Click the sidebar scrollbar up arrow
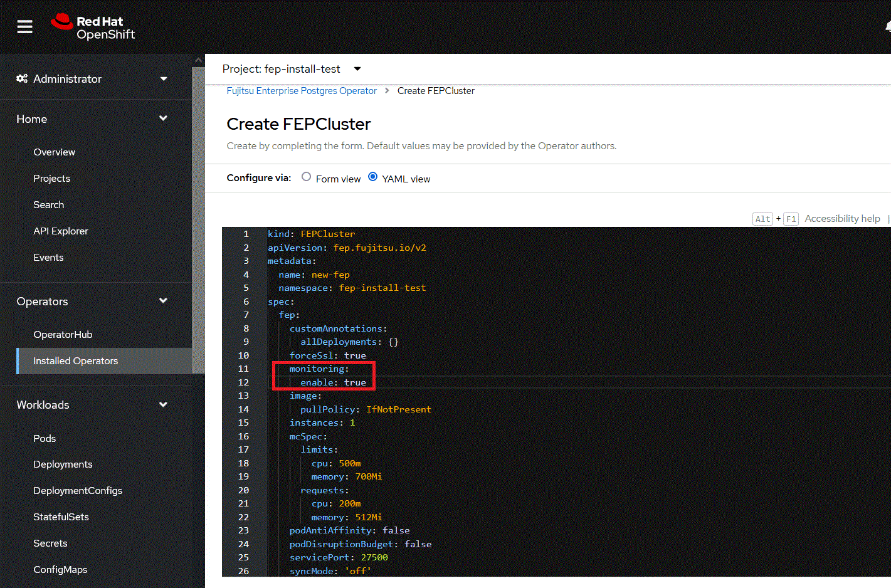The height and width of the screenshot is (588, 891). tap(198, 60)
